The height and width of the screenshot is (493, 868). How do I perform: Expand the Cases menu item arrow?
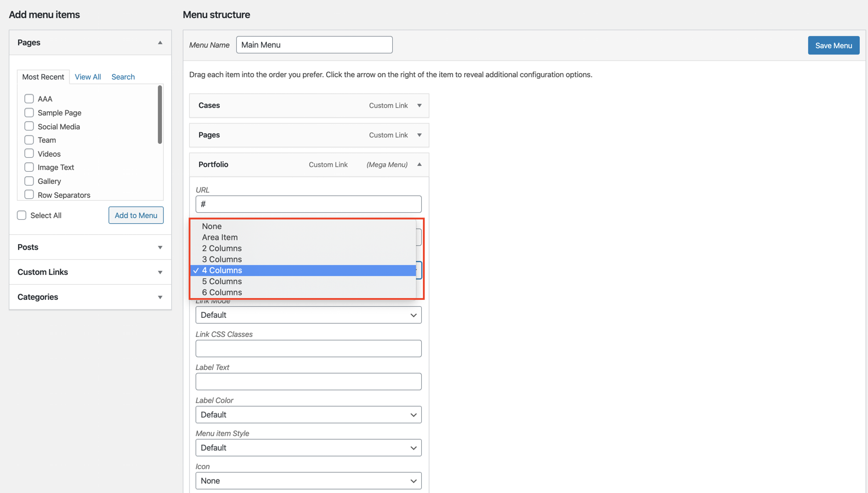[419, 106]
